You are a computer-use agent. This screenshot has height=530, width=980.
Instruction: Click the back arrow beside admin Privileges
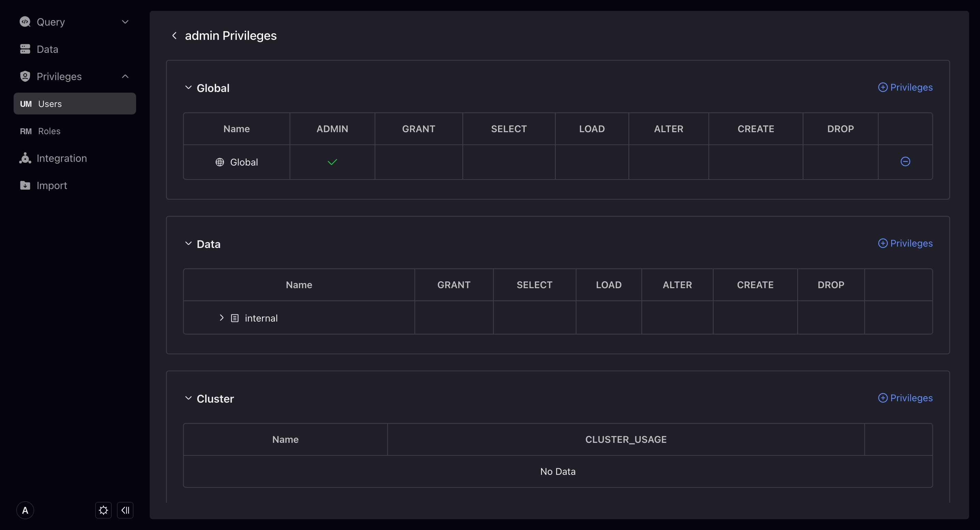coord(174,35)
